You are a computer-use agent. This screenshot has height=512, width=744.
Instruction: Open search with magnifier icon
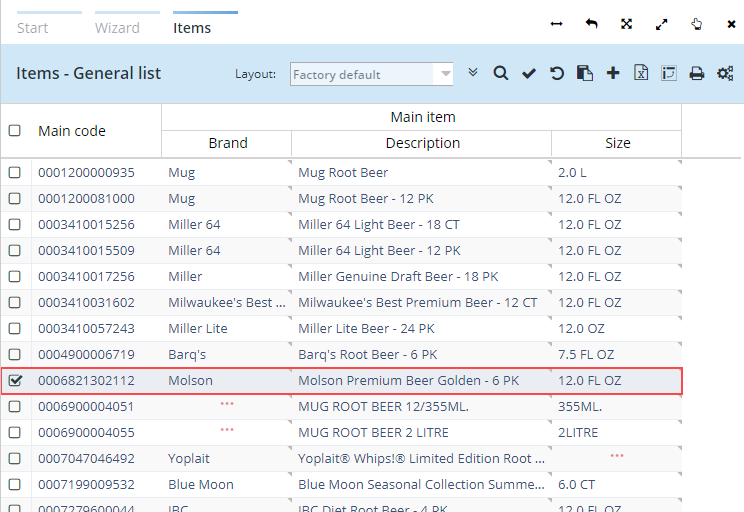[x=501, y=74]
